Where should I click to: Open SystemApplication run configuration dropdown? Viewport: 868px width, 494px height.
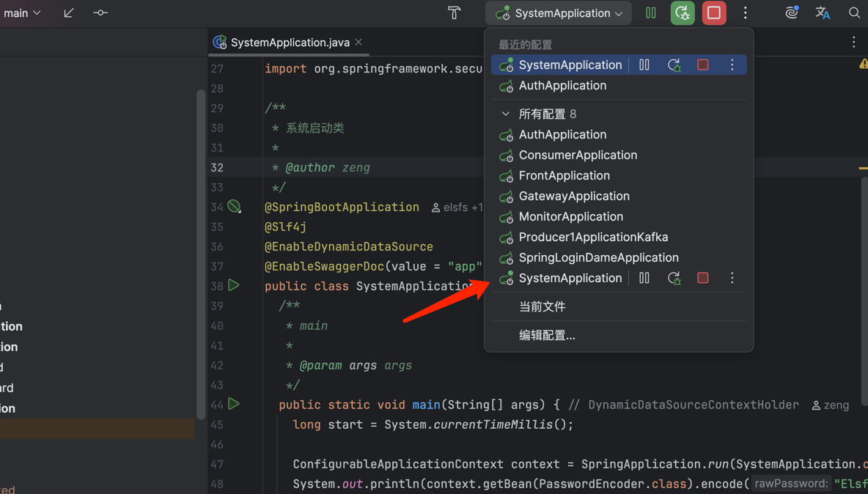pyautogui.click(x=559, y=13)
